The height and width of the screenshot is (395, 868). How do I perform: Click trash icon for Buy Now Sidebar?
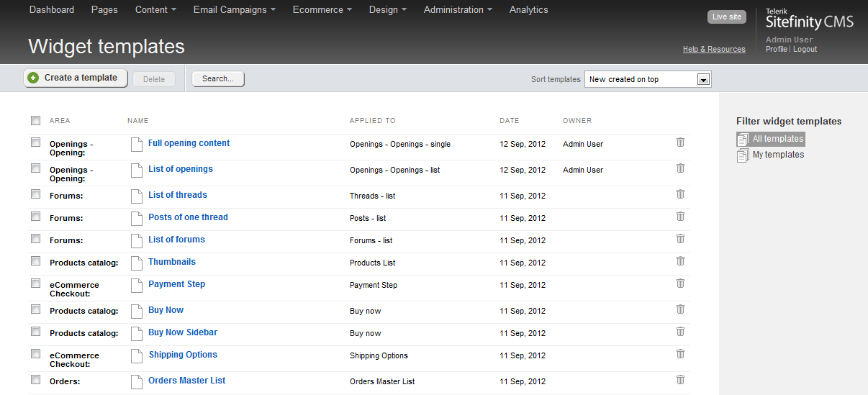[680, 332]
